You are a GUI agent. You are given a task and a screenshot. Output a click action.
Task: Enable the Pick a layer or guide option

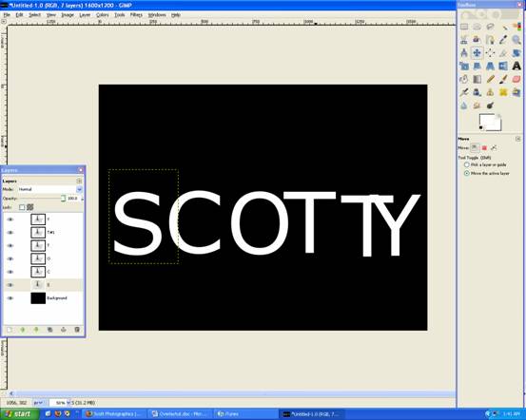pos(466,165)
